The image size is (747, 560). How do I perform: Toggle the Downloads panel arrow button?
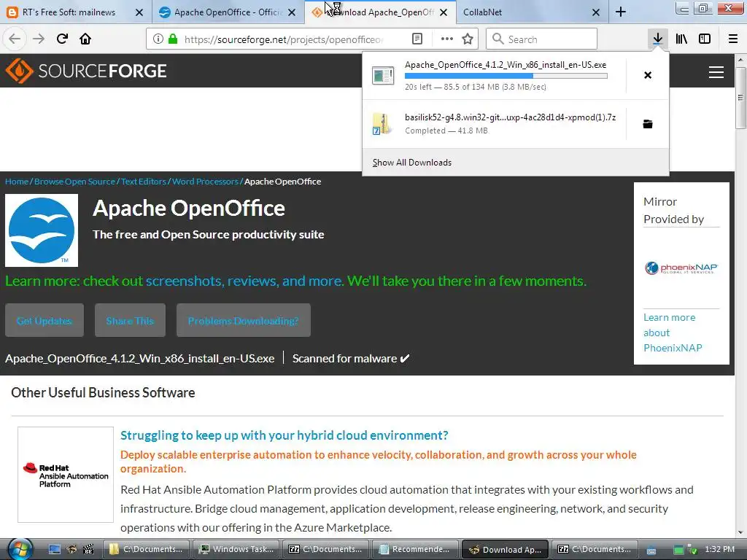click(x=657, y=39)
